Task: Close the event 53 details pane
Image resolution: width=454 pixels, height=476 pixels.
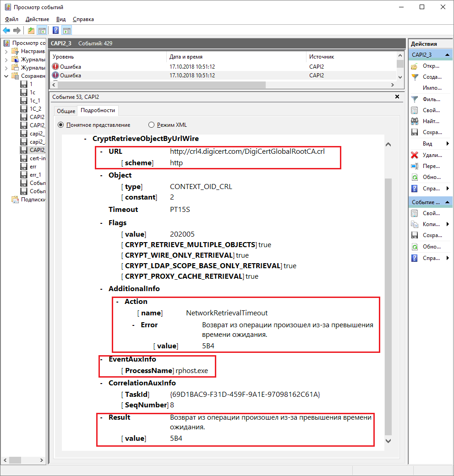Action: click(x=397, y=97)
